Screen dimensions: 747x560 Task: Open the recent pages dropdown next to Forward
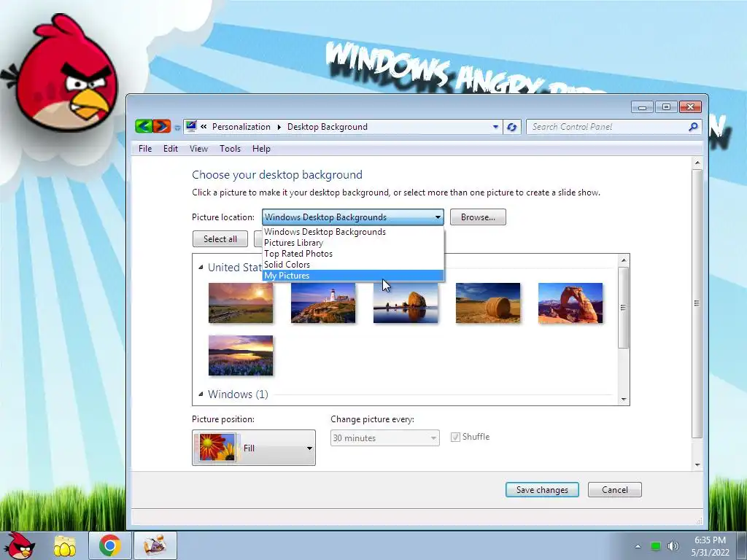click(177, 127)
